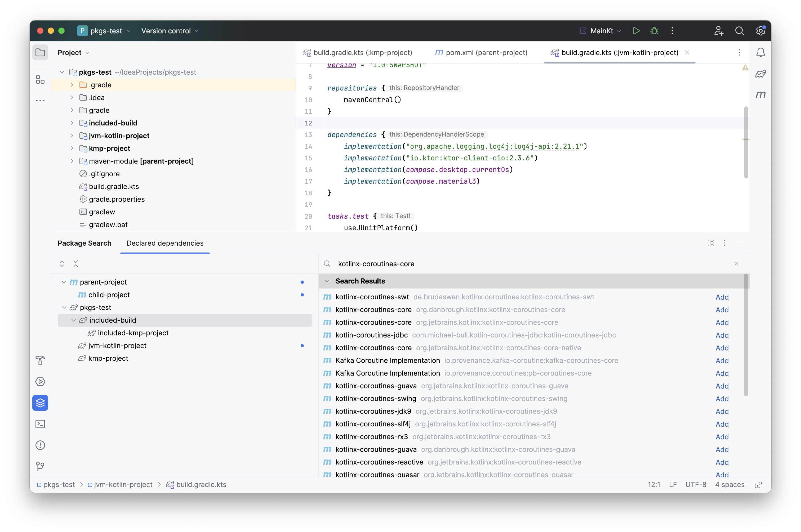Click the editor warning indicator icon
Image resolution: width=801 pixels, height=532 pixels.
click(745, 68)
